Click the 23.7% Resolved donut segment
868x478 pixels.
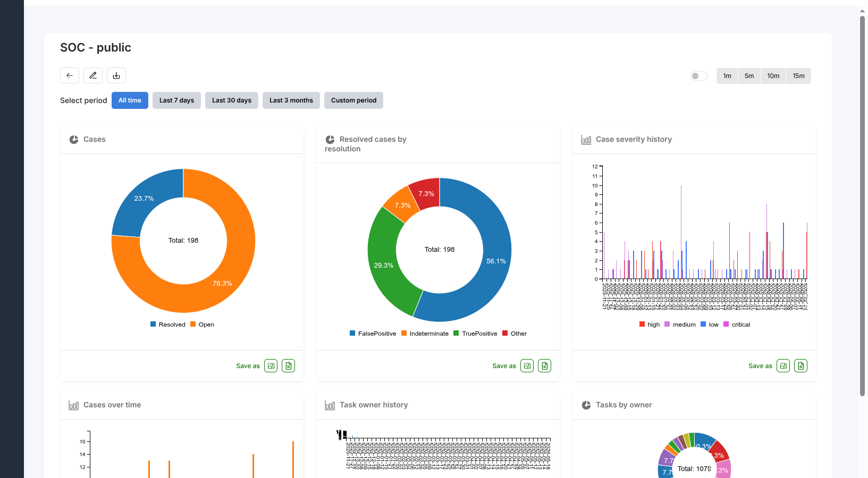tap(144, 199)
